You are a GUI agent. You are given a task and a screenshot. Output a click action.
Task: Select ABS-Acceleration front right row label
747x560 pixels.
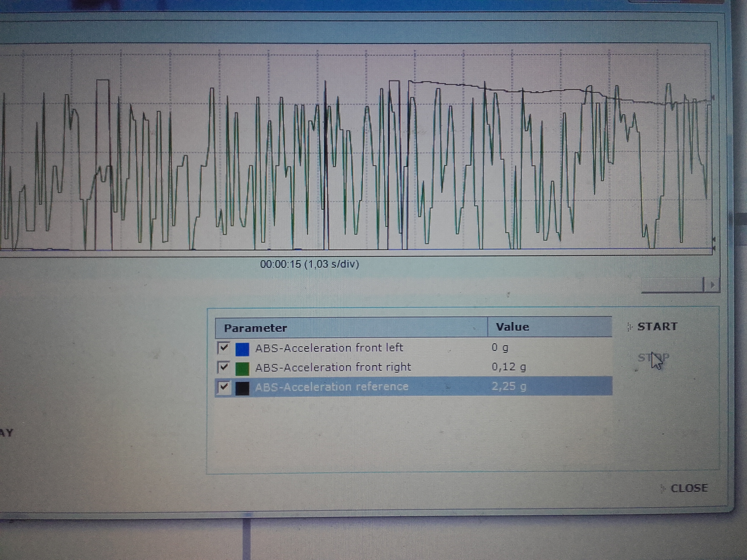[x=333, y=367]
